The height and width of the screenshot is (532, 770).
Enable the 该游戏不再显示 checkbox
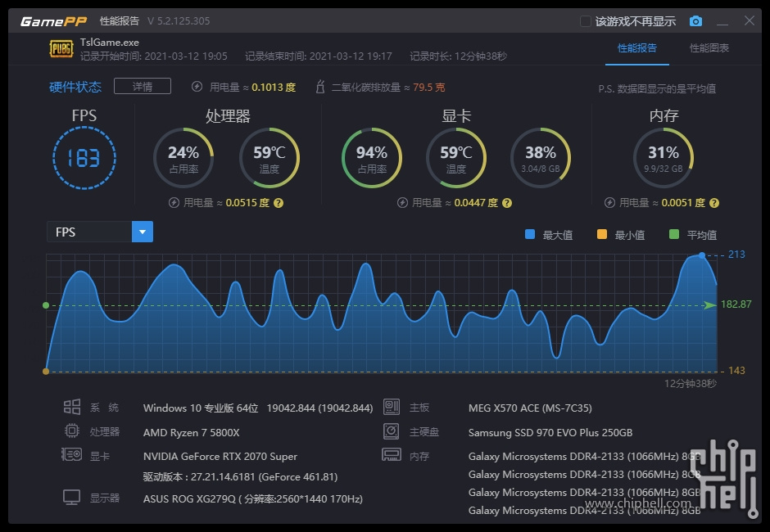pyautogui.click(x=586, y=21)
